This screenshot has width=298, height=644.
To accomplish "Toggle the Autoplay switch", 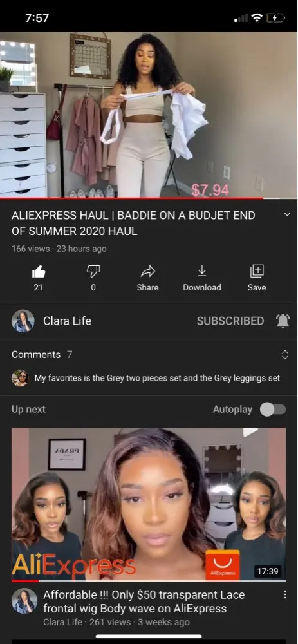I will (274, 410).
